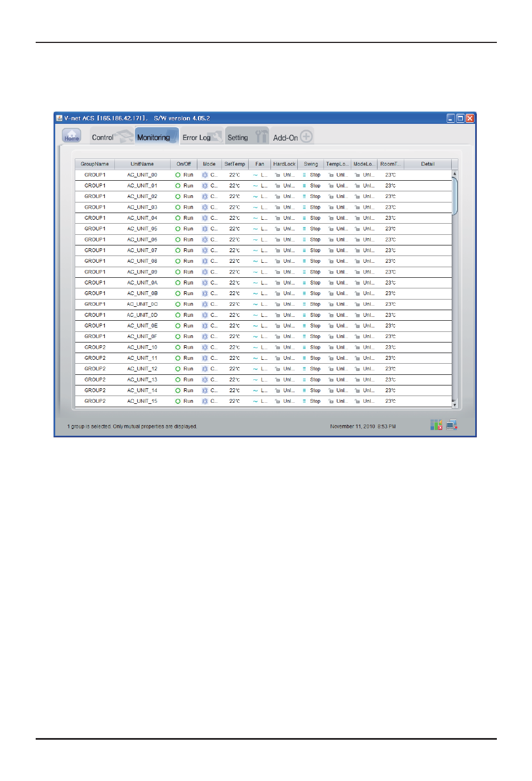Click Run status icon for AC_UNIT_0E
Image resolution: width=532 pixels, height=781 pixels.
point(178,326)
